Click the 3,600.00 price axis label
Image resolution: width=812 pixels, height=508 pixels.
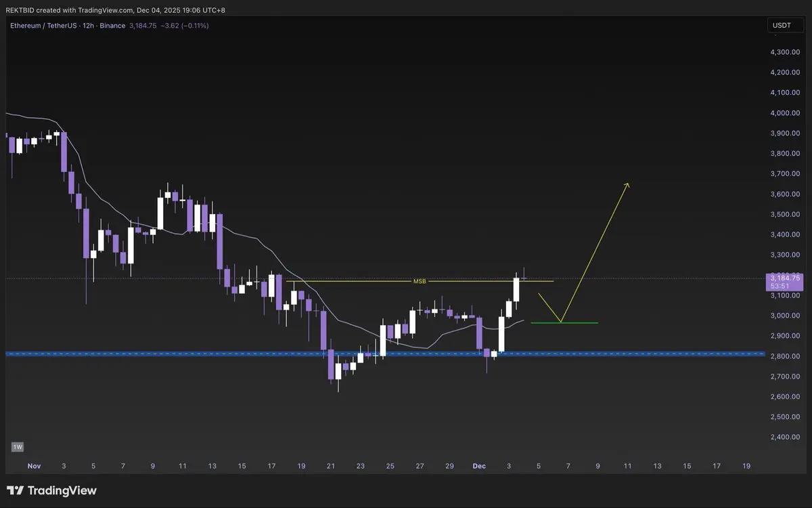785,194
